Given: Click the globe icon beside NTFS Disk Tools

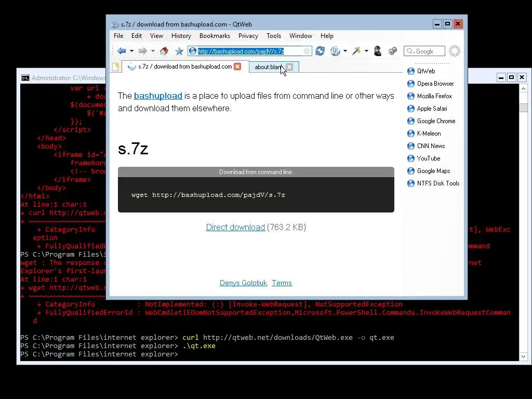Looking at the screenshot, I should [411, 183].
